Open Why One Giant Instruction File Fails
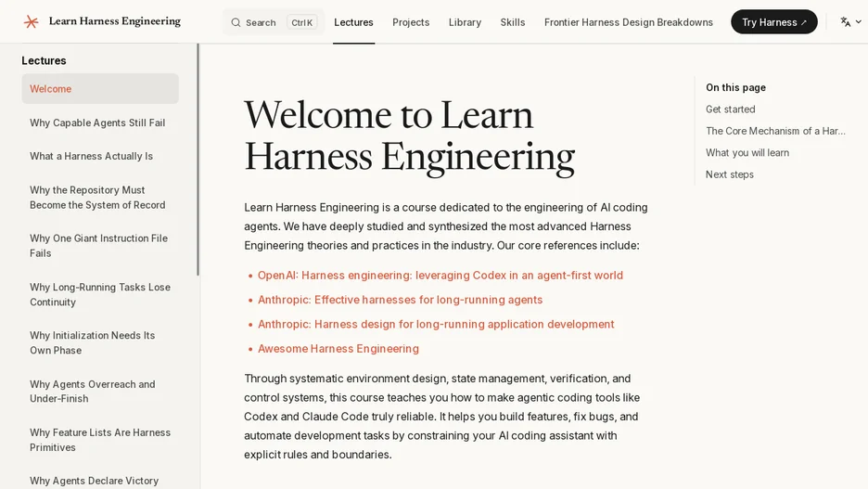Screen dimensions: 868x489 pos(98,245)
